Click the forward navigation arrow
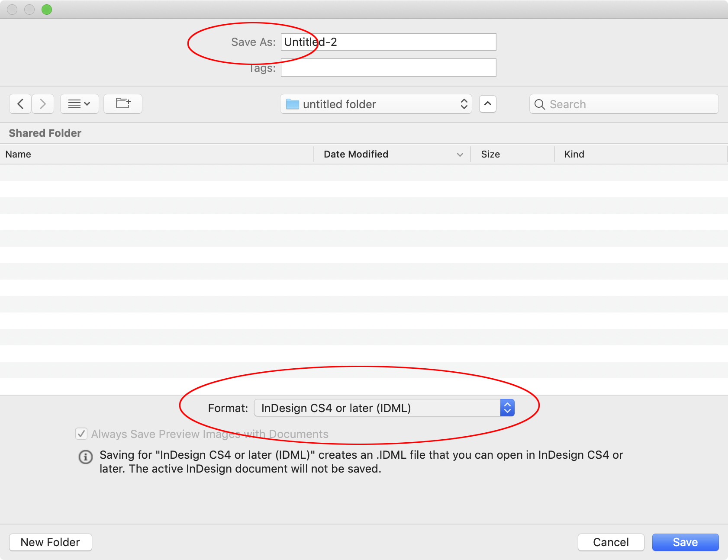 [42, 104]
